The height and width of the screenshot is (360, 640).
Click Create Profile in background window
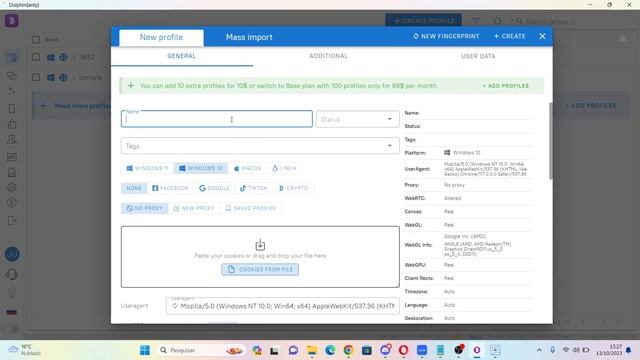[424, 20]
